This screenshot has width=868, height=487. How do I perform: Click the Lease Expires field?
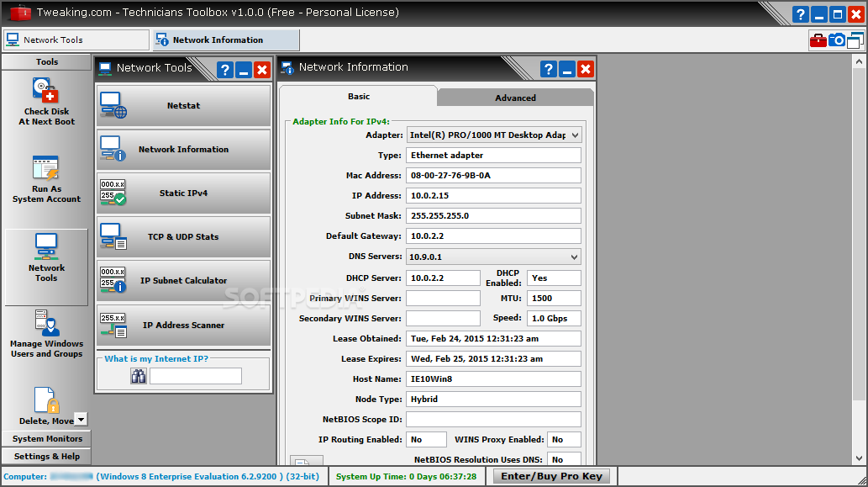[494, 358]
